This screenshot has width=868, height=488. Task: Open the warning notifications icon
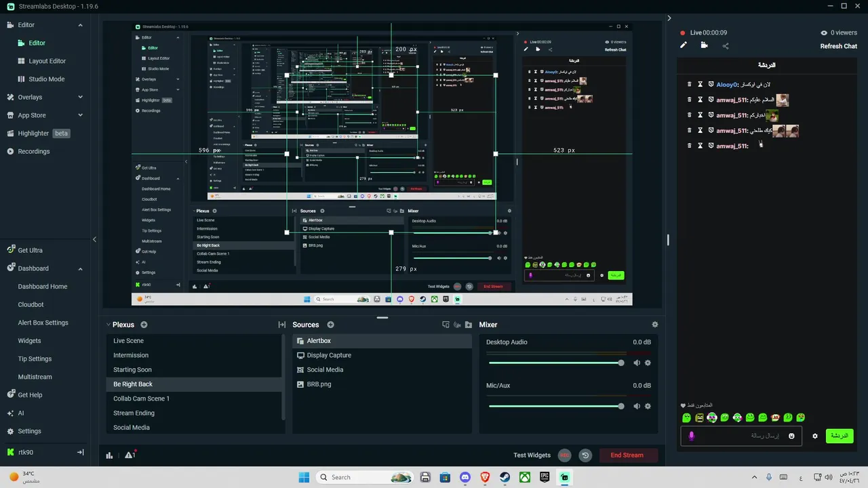pyautogui.click(x=130, y=455)
